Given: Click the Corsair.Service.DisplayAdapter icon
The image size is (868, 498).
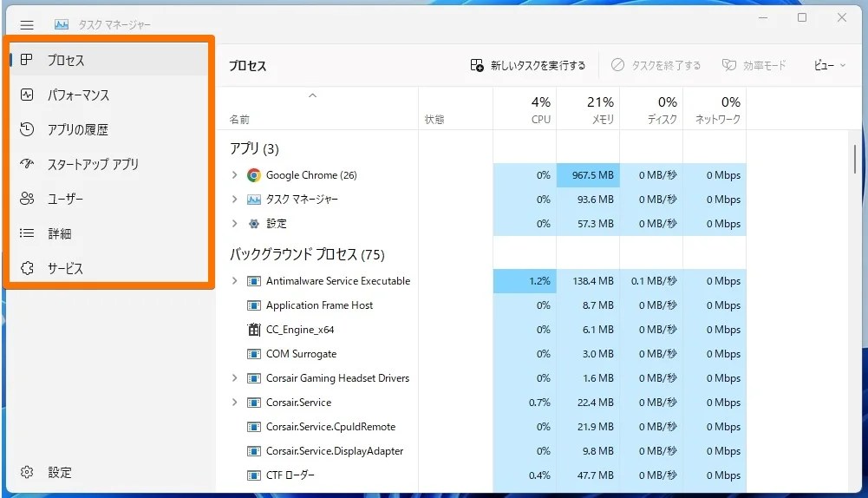Looking at the screenshot, I should (253, 451).
